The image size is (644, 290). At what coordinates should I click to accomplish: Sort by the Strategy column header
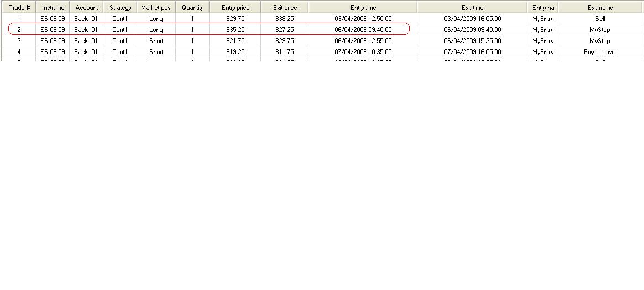pos(121,8)
